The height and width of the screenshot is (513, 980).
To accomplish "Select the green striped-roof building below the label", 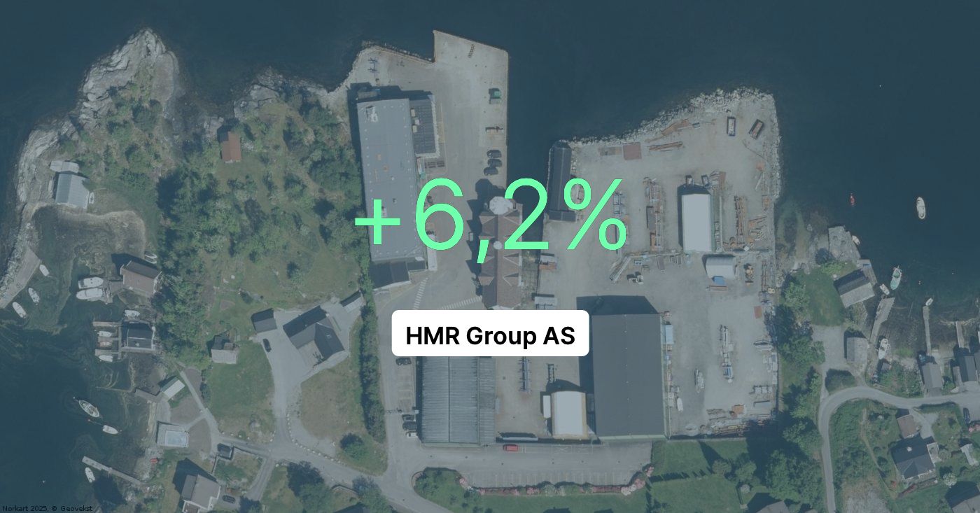I will tap(457, 400).
